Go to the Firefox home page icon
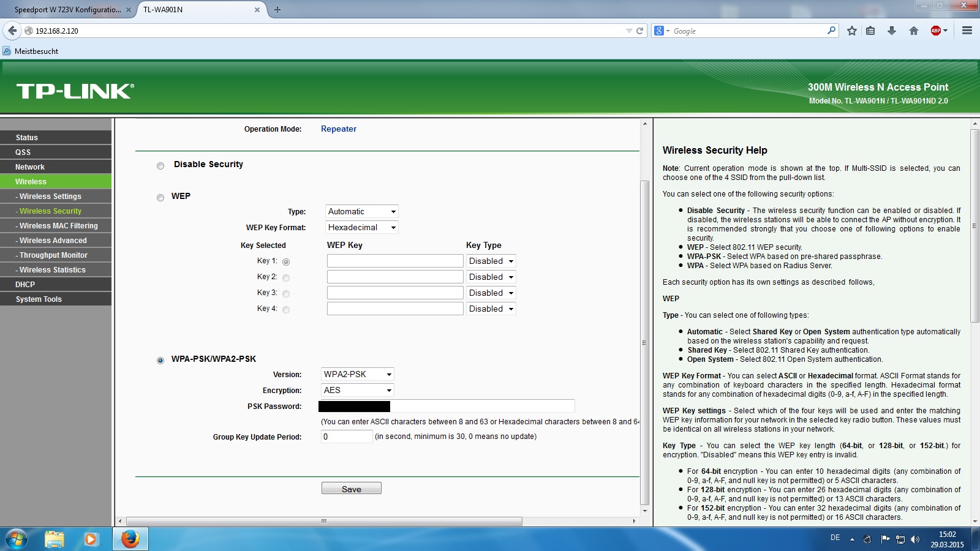The image size is (980, 551). [x=914, y=31]
